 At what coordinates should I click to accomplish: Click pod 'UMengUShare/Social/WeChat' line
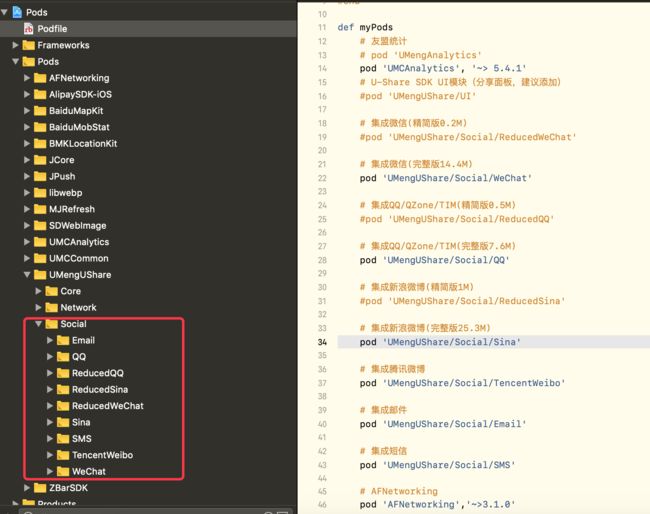pyautogui.click(x=446, y=178)
